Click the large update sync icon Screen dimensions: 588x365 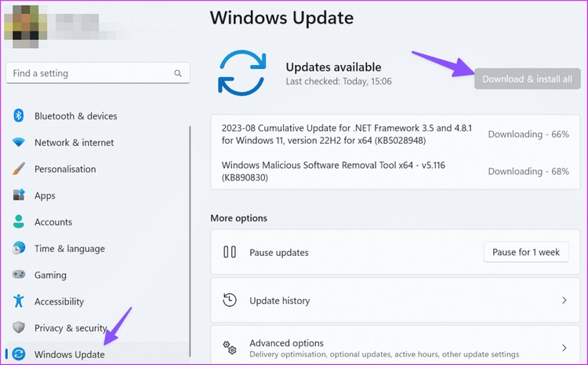pyautogui.click(x=242, y=73)
